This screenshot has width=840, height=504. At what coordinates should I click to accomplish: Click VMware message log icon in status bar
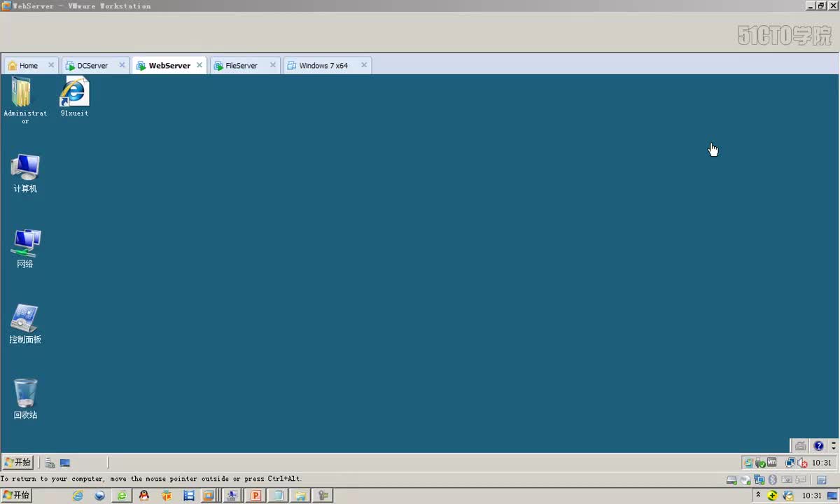(x=822, y=479)
